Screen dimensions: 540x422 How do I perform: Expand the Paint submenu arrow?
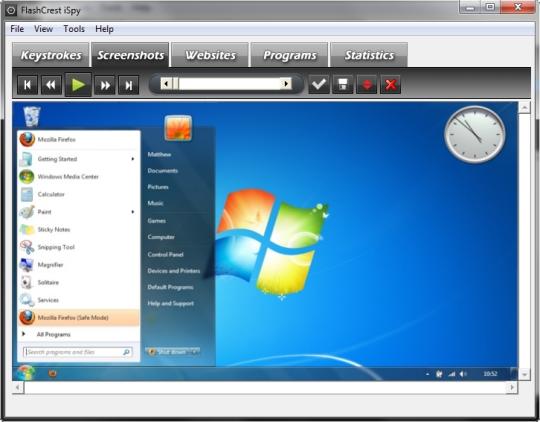tap(133, 212)
